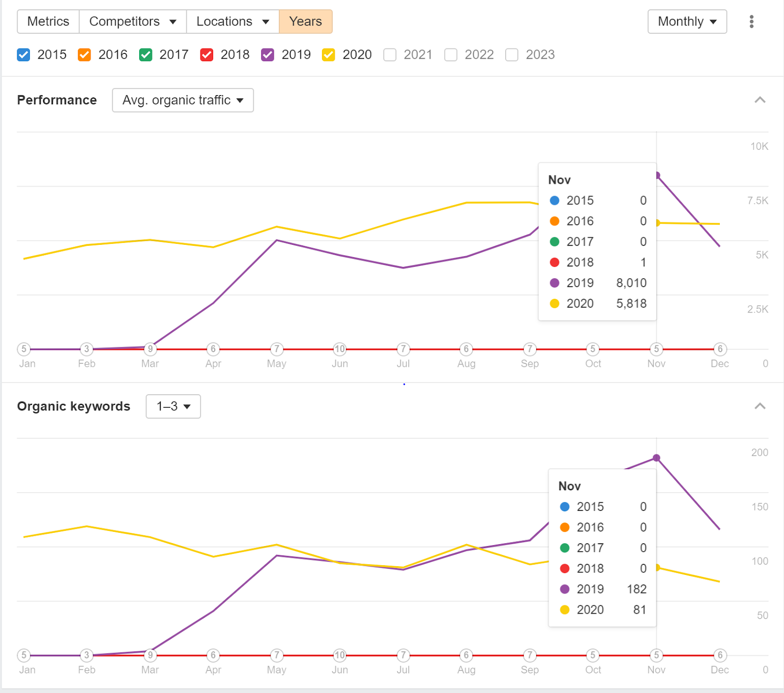Uncheck the 2016 year checkbox
The image size is (784, 693).
pyautogui.click(x=84, y=55)
